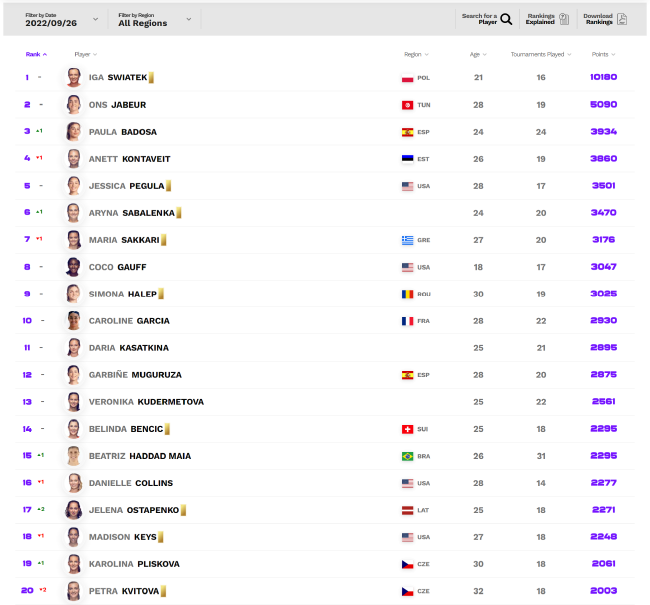Click the gold badge next to Jessica Pegula

pyautogui.click(x=168, y=186)
